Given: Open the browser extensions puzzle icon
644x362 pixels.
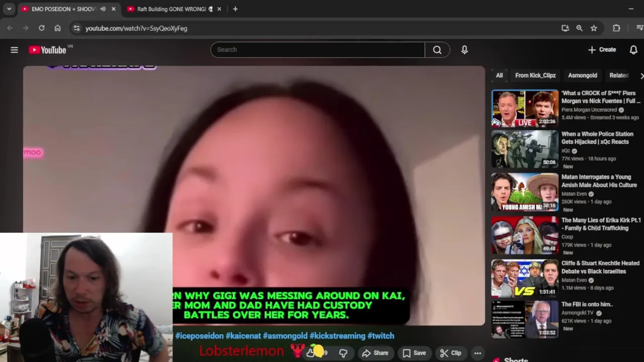Looking at the screenshot, I should tap(616, 28).
